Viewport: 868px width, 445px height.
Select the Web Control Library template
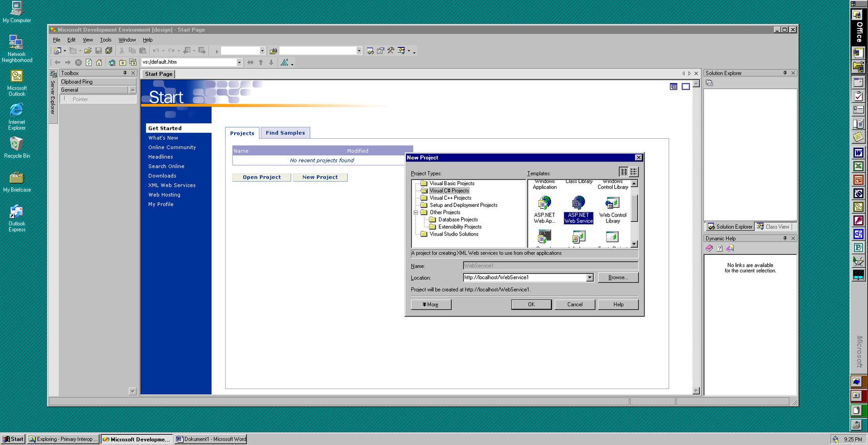(613, 210)
